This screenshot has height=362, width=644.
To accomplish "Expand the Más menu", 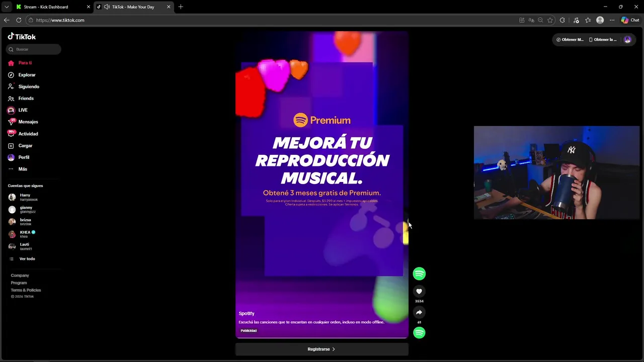I will 23,169.
